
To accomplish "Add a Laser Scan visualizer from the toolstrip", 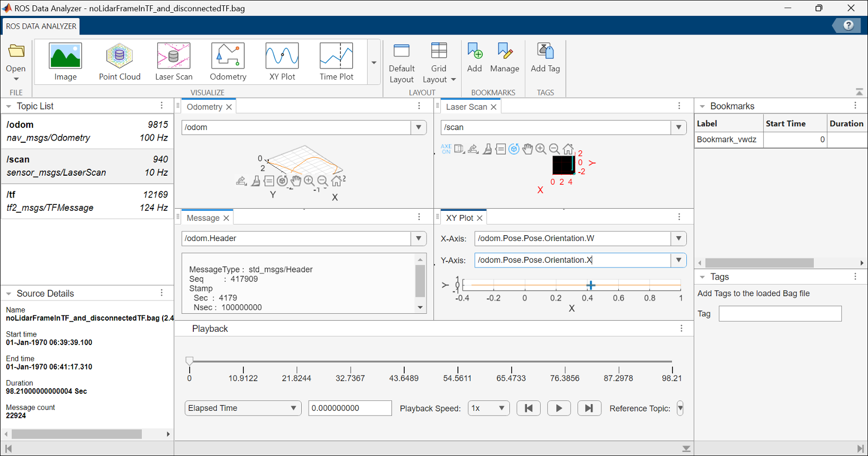I will (174, 62).
